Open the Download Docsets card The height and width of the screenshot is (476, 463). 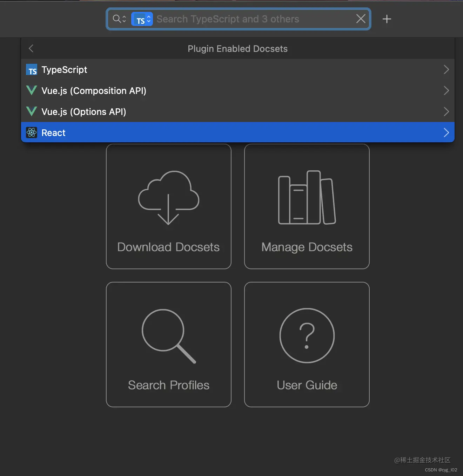point(169,206)
